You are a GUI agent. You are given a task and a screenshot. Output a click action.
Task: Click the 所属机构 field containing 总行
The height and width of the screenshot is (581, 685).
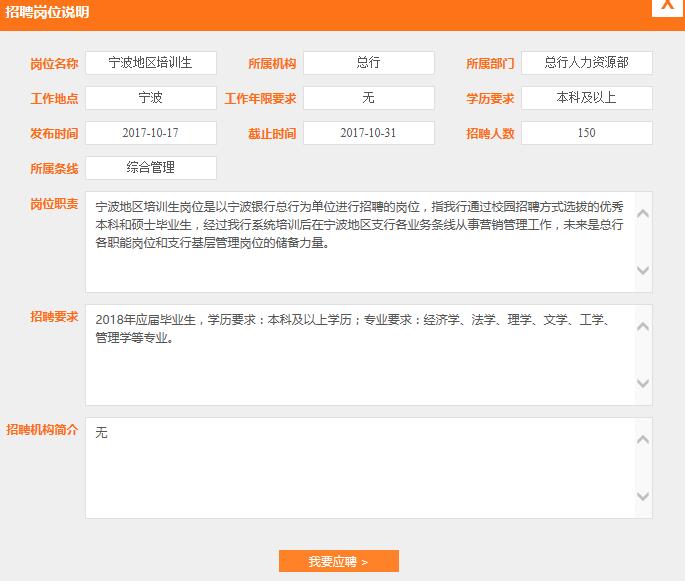(x=369, y=63)
